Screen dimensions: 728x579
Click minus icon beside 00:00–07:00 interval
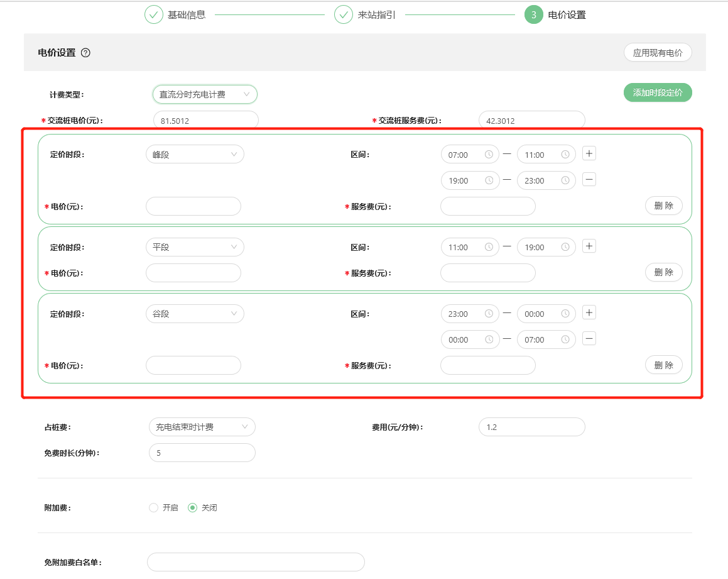589,339
